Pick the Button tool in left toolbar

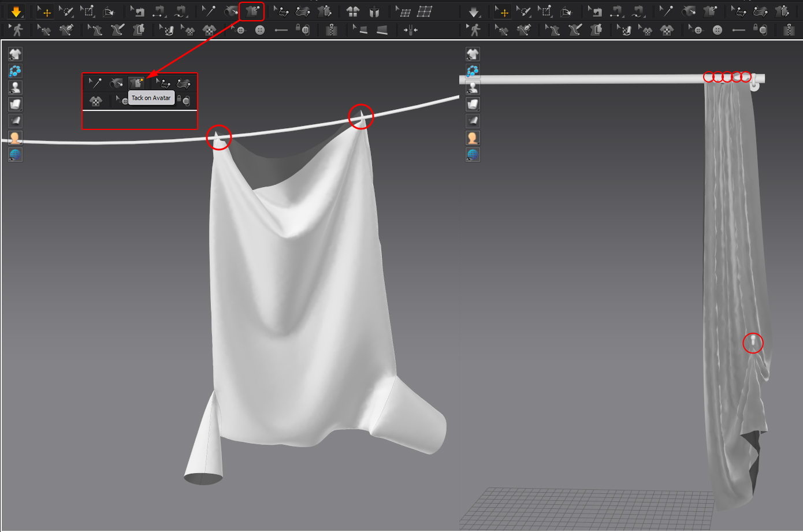click(260, 30)
